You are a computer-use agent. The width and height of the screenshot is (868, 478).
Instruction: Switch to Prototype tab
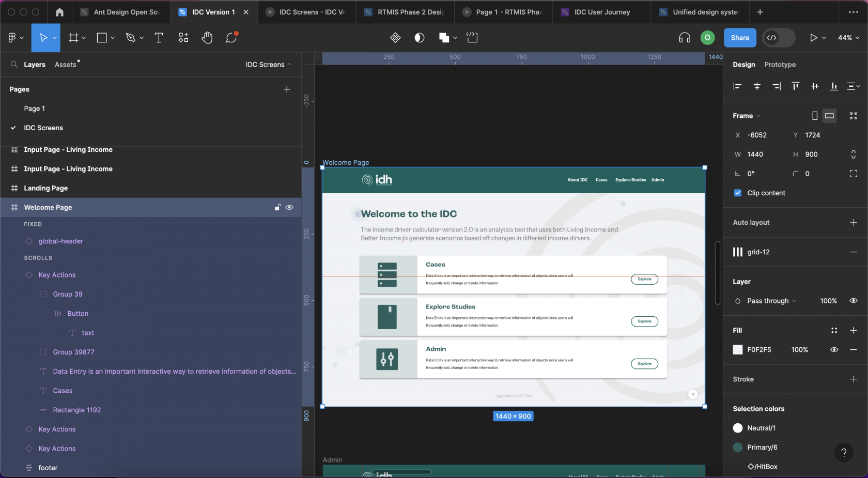(780, 65)
